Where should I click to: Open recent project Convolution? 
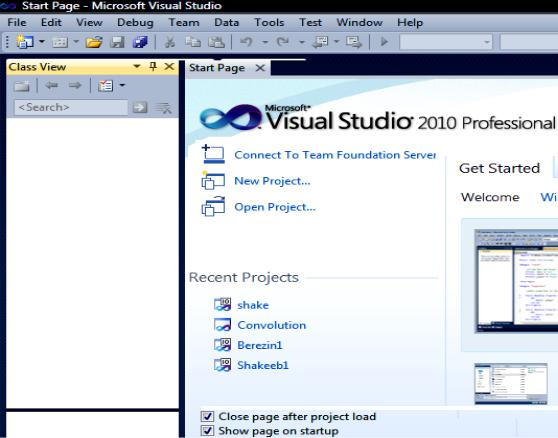point(272,325)
